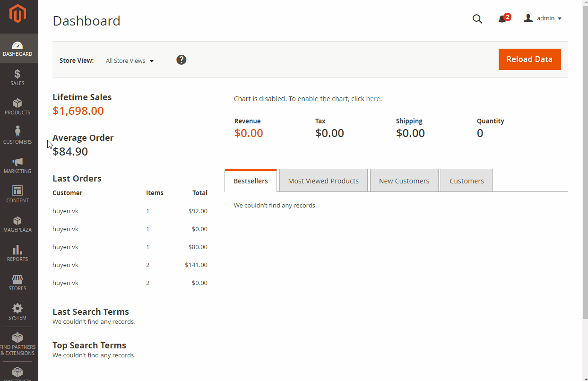588x381 pixels.
Task: Open the Marketing megaphone menu
Action: (x=17, y=165)
